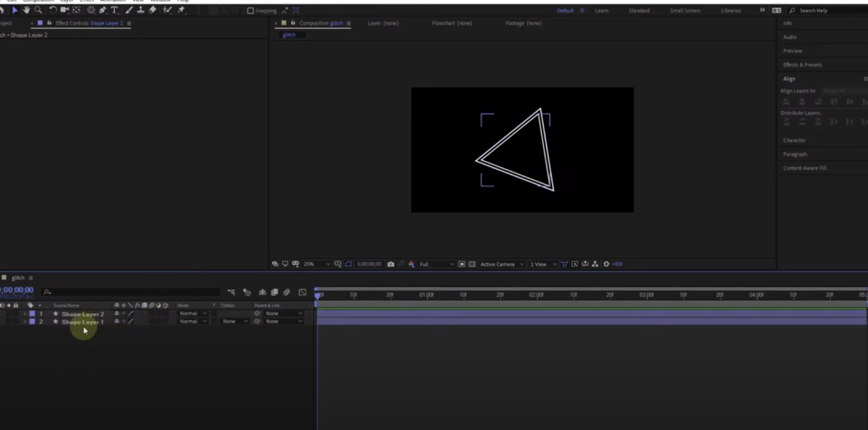Expand Shape Layer 1 properties
The width and height of the screenshot is (868, 430).
point(25,322)
